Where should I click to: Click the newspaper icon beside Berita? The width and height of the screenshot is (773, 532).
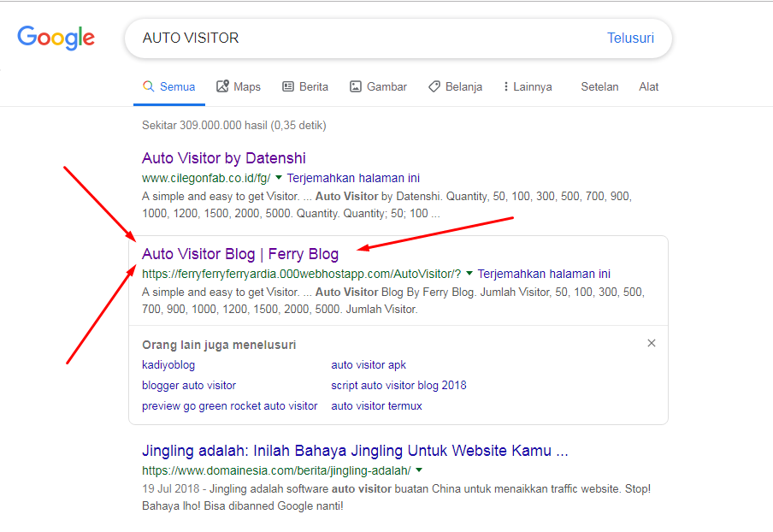[288, 86]
